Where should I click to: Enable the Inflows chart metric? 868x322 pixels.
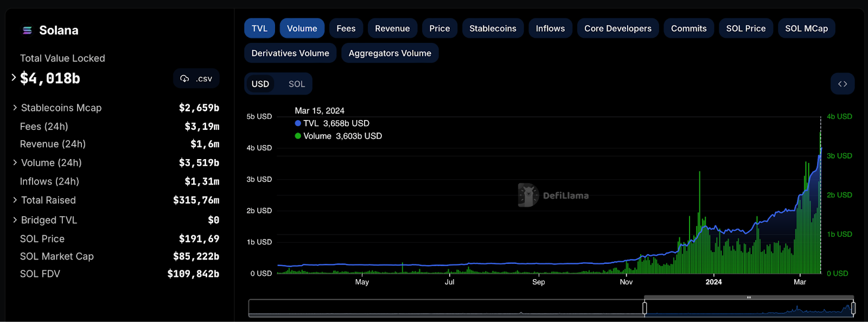coord(550,28)
